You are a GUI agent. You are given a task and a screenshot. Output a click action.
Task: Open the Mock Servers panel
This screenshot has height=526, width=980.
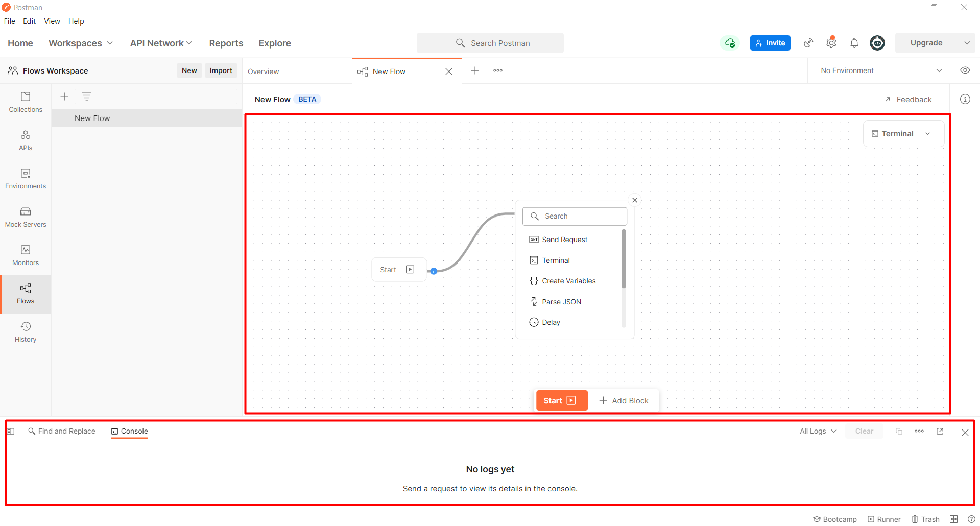coord(25,217)
